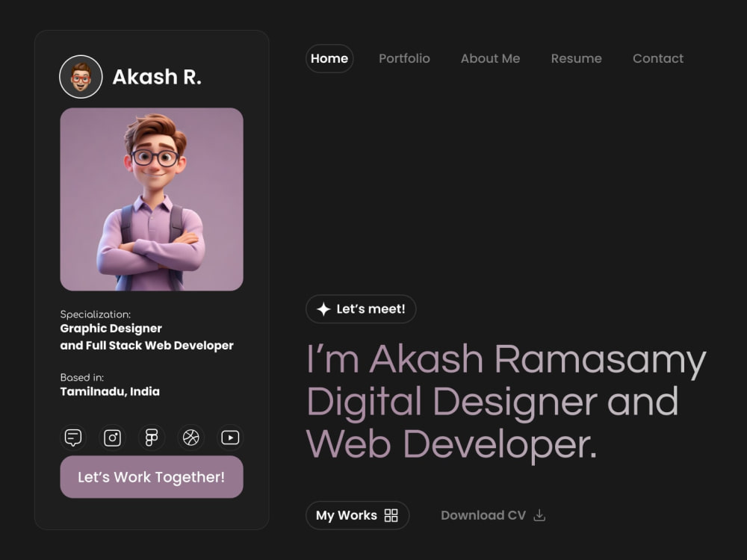The height and width of the screenshot is (560, 747).
Task: Click the large 3D character portrait
Action: pos(152,199)
